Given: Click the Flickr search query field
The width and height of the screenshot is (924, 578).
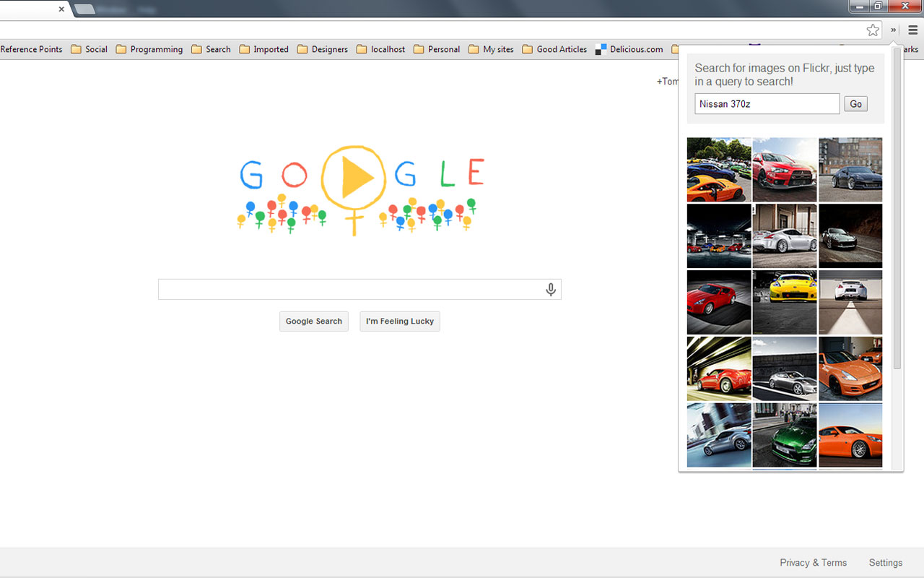Looking at the screenshot, I should coord(767,104).
